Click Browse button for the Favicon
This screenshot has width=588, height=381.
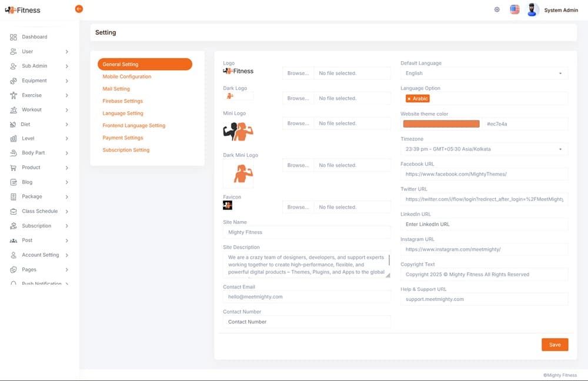298,207
